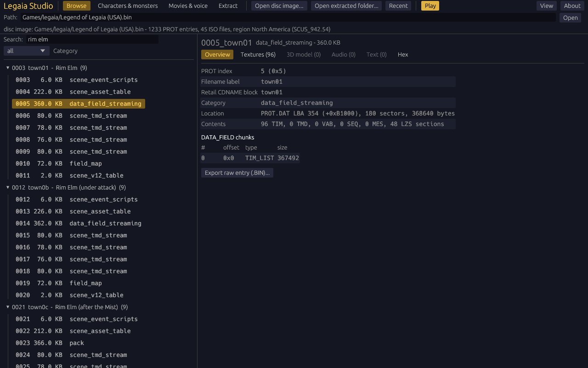Image resolution: width=588 pixels, height=368 pixels.
Task: Click the TIM_LIST chunk row
Action: (x=250, y=158)
